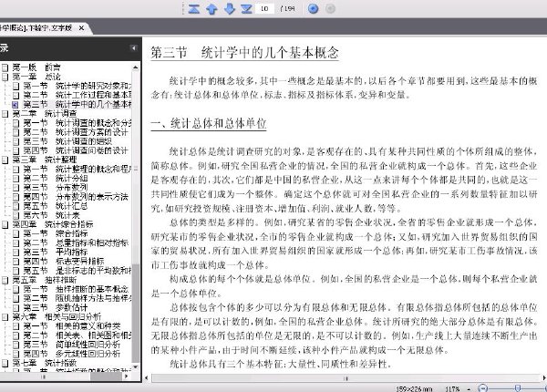Open bookmark 统计调查问卷的设计
The width and height of the screenshot is (547, 392).
[76, 150]
